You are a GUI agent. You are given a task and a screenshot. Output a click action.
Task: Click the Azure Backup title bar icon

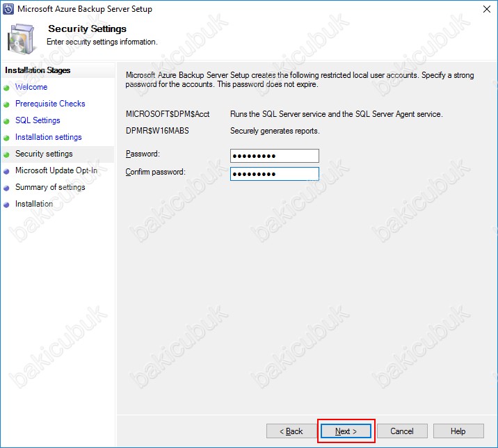click(8, 9)
